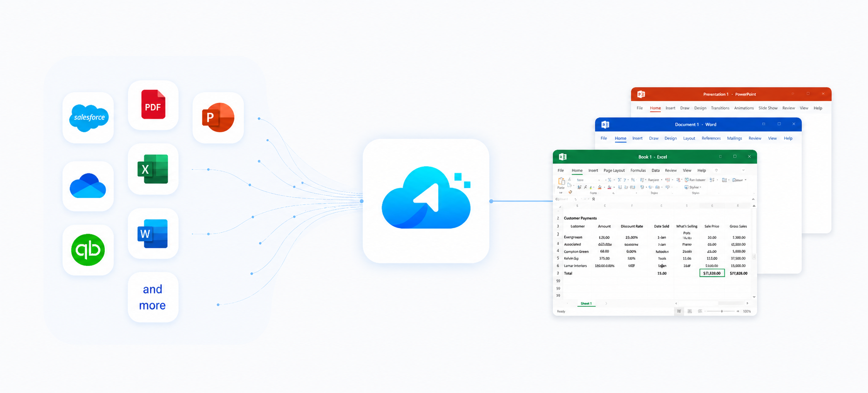868x393 pixels.
Task: Select the green-outlined Sale Price total cell
Action: pos(712,273)
